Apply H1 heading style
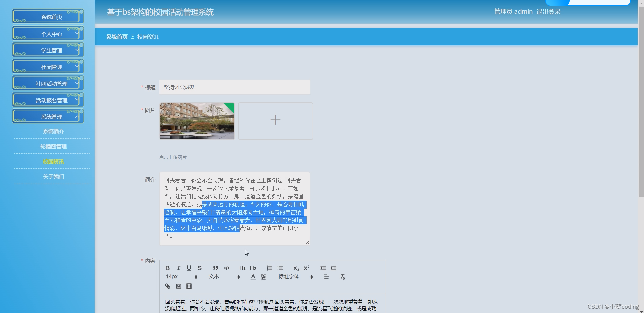Image resolution: width=644 pixels, height=313 pixels. [x=242, y=268]
